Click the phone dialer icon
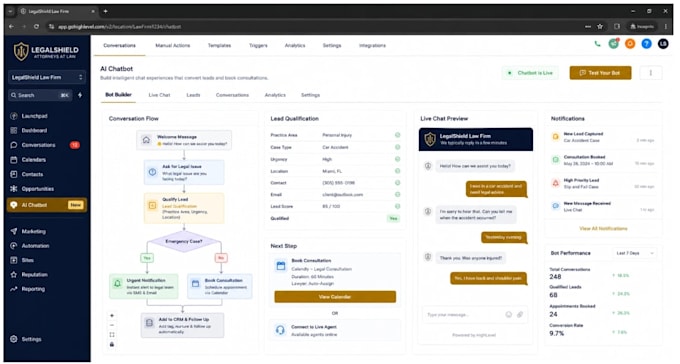The height and width of the screenshot is (364, 680). [x=597, y=44]
